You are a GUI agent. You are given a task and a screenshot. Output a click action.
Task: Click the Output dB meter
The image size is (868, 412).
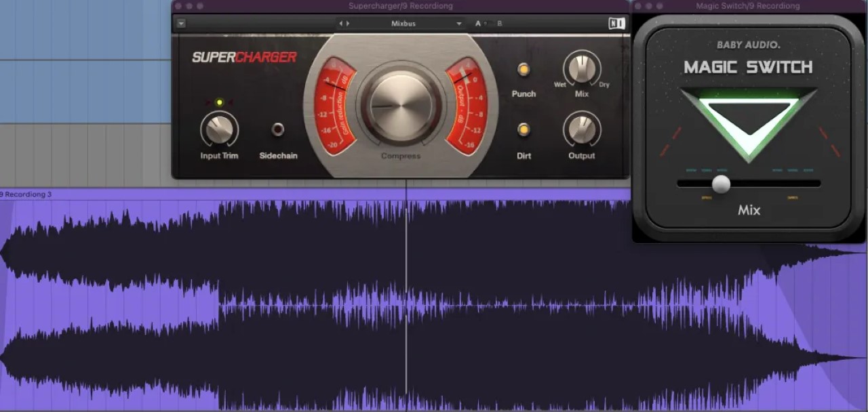pos(467,106)
